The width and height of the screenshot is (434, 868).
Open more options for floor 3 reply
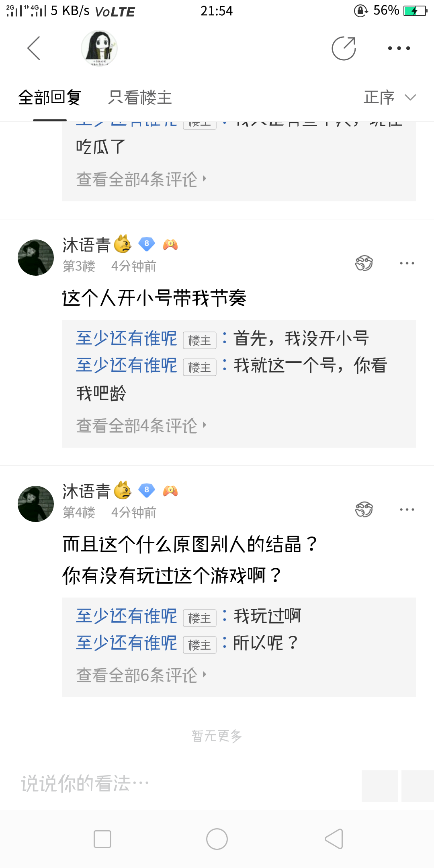coord(407,263)
